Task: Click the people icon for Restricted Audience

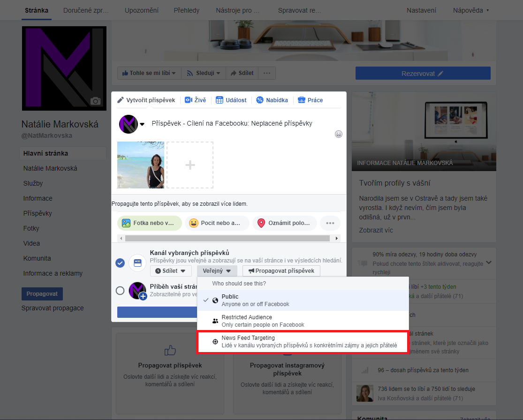Action: pos(215,321)
